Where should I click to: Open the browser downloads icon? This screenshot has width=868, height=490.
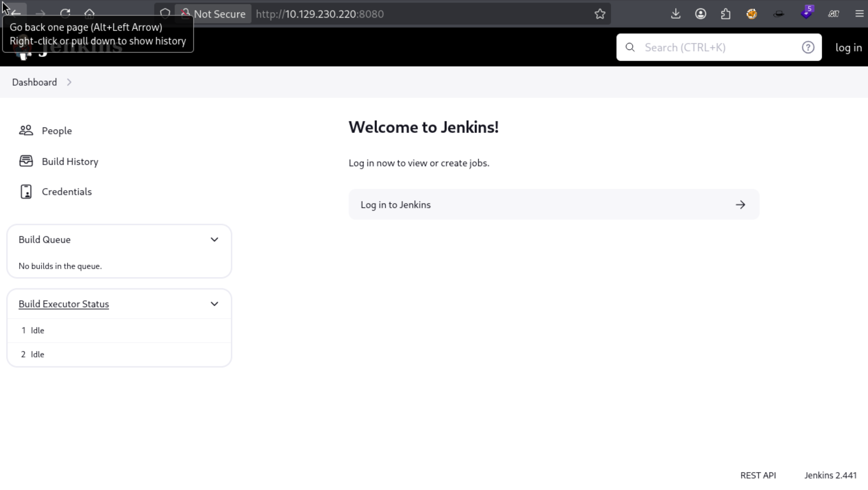pos(675,14)
